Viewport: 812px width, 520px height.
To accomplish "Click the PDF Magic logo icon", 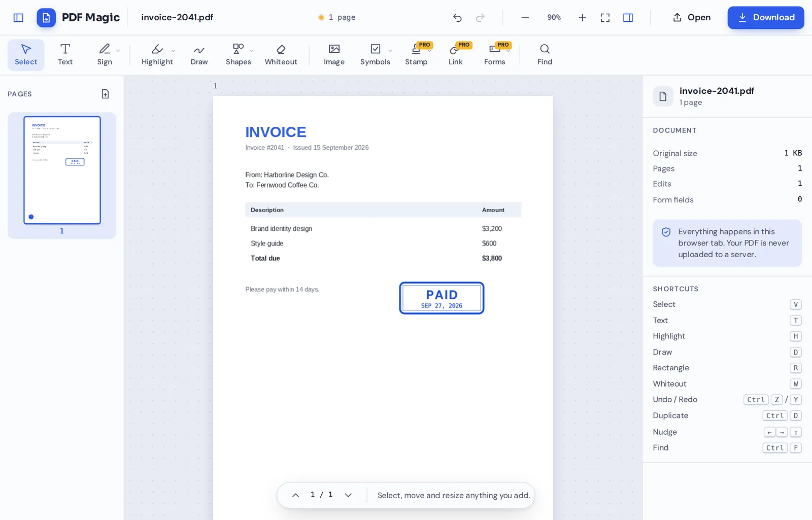I will tap(46, 18).
